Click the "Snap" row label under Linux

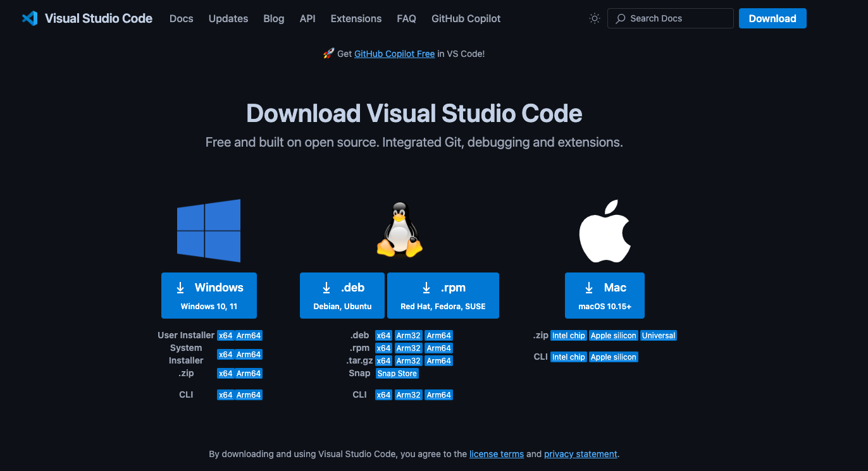[359, 373]
